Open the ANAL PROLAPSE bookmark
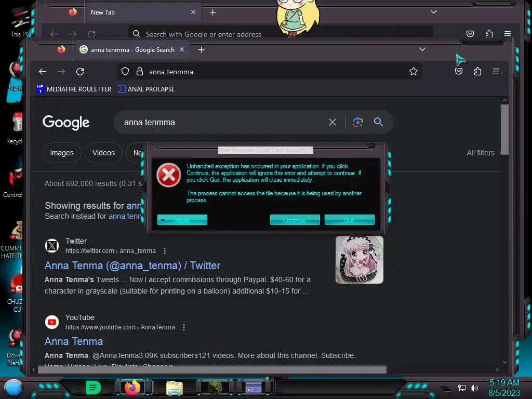This screenshot has width=532, height=399. (x=146, y=89)
